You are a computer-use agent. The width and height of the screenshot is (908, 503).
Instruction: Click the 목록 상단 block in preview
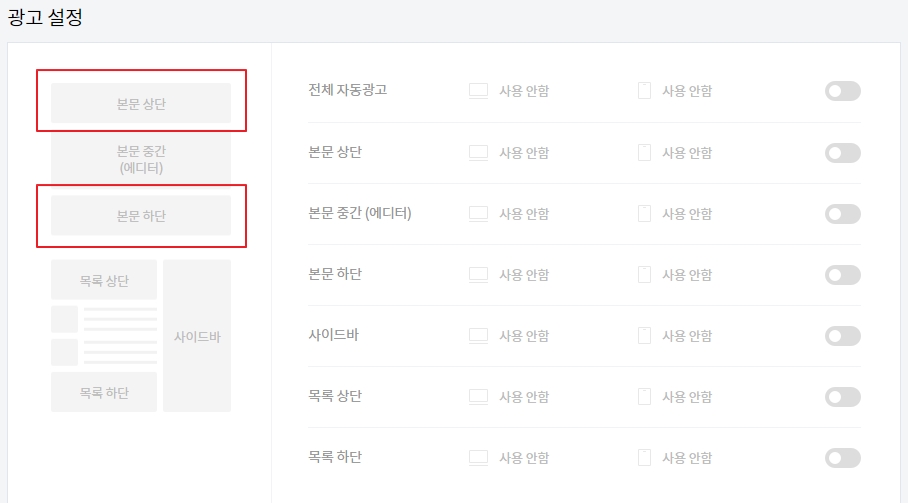(x=104, y=280)
